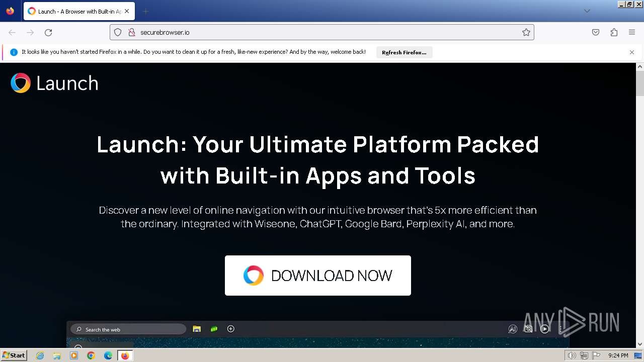
Task: Click the info icon in notification bar
Action: [x=14, y=52]
